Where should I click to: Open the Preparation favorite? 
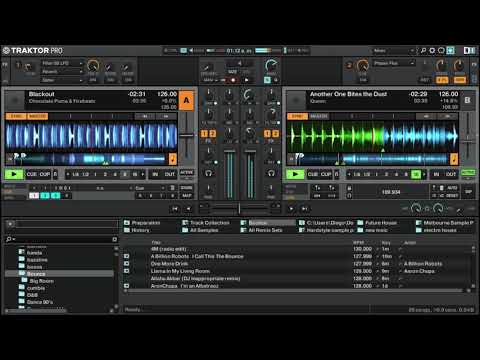click(142, 223)
